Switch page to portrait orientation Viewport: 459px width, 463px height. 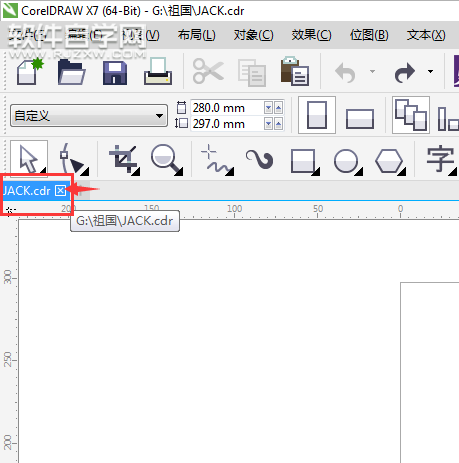coord(317,115)
